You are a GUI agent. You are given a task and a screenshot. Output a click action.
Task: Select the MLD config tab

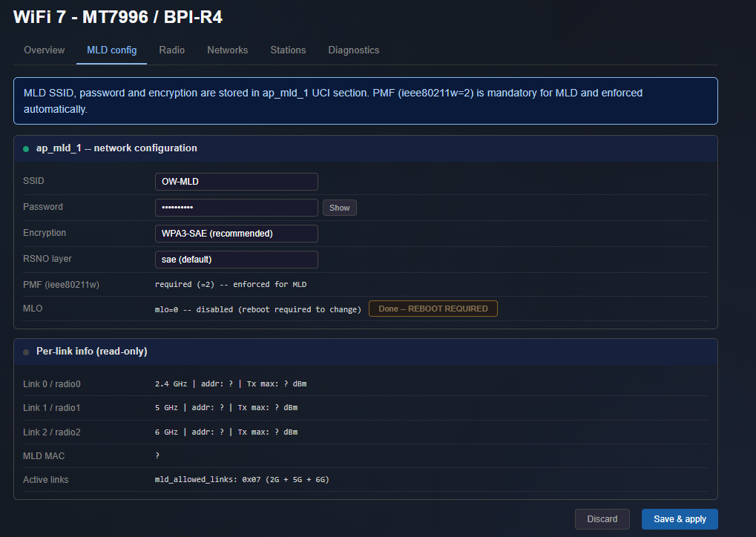[x=112, y=50]
